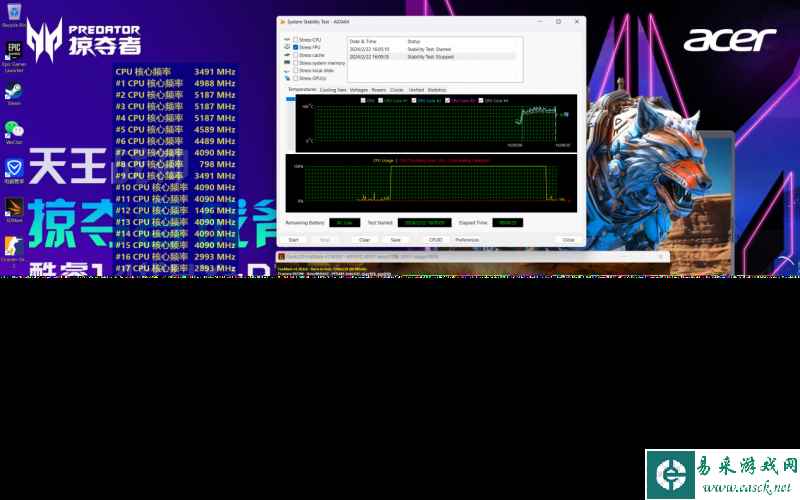
Task: Switch to the Powers tab
Action: click(x=379, y=90)
